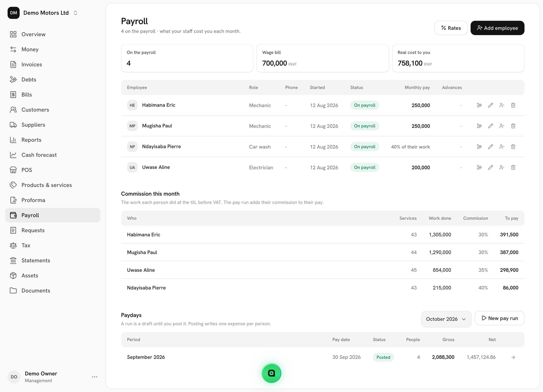This screenshot has height=392, width=543.
Task: Click advance icon for Habimana Eric
Action: coord(479,105)
